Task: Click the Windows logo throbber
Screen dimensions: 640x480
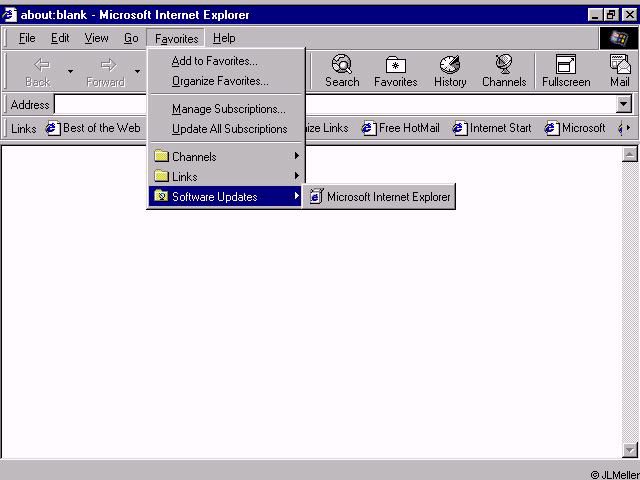Action: pyautogui.click(x=618, y=38)
